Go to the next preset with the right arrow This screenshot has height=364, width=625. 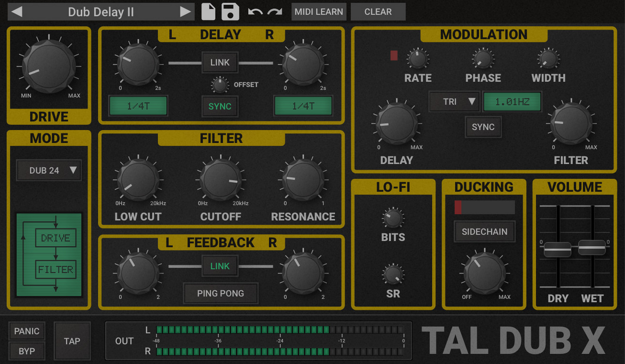(x=185, y=12)
